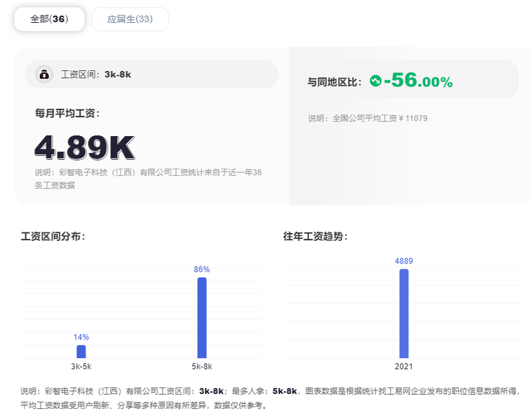Click the 3k-5k blue bar
Viewport: 532px width, 420px height.
point(81,351)
